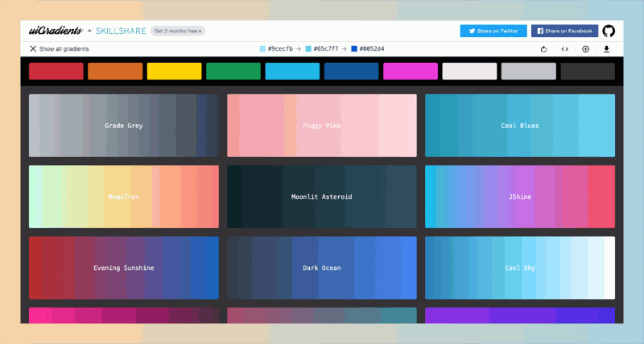The width and height of the screenshot is (644, 344).
Task: Click the uiGradients logo
Action: 56,31
